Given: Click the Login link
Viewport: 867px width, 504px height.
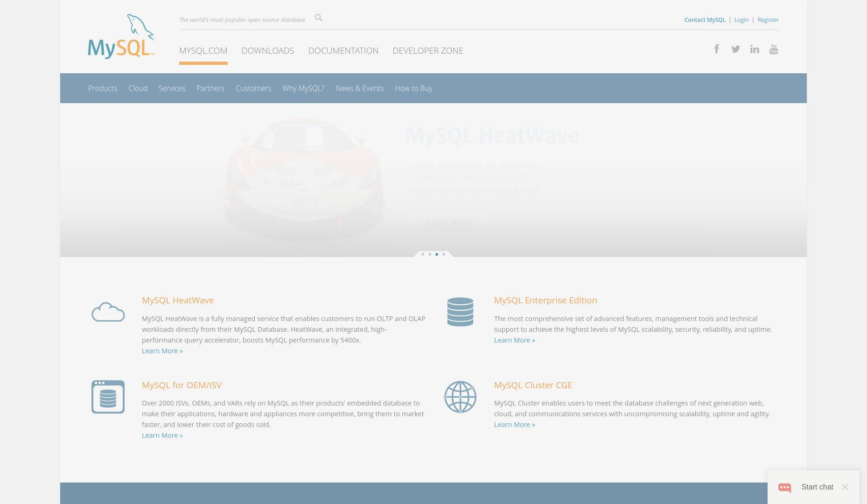Looking at the screenshot, I should click(741, 20).
